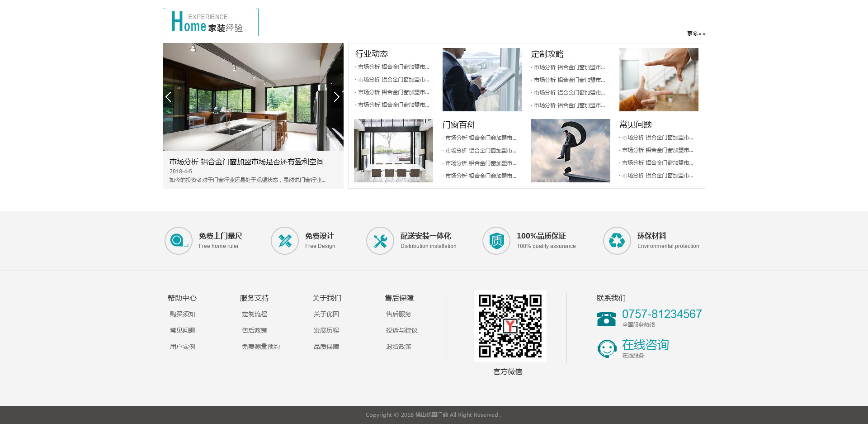
Task: Click the wrench Distribution installation icon
Action: pyautogui.click(x=380, y=241)
